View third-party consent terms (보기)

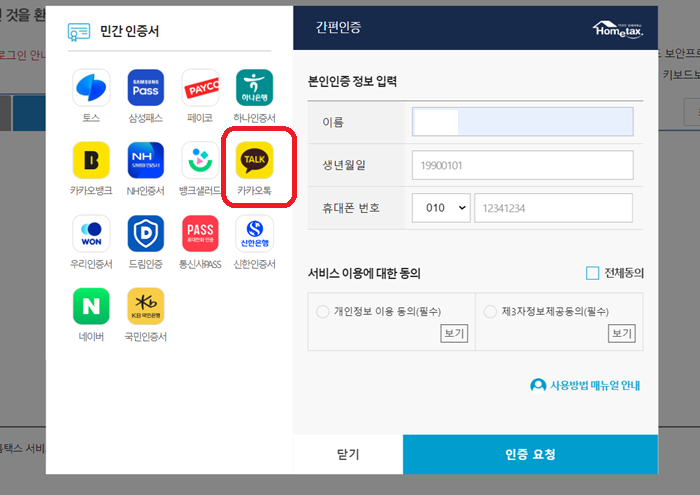[622, 333]
